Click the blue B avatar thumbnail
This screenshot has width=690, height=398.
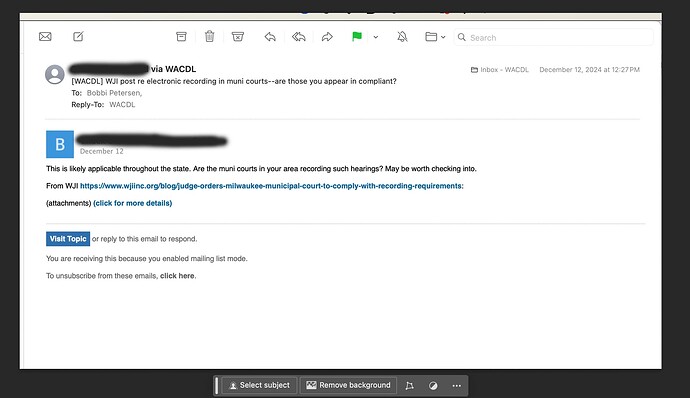tap(60, 144)
